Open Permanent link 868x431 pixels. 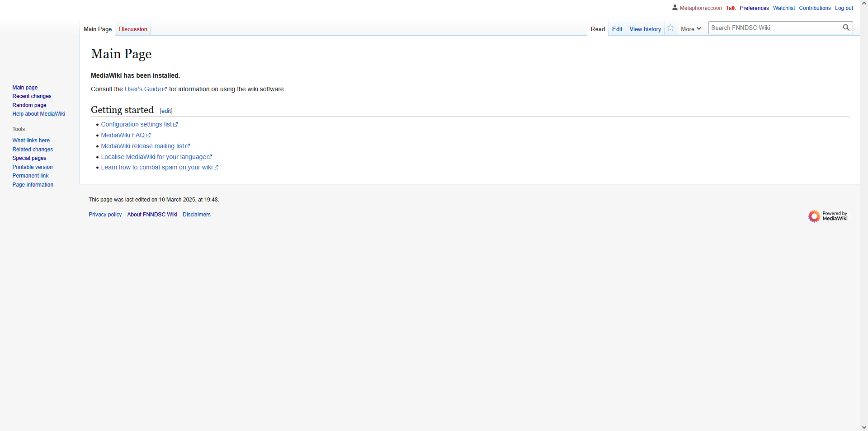30,176
